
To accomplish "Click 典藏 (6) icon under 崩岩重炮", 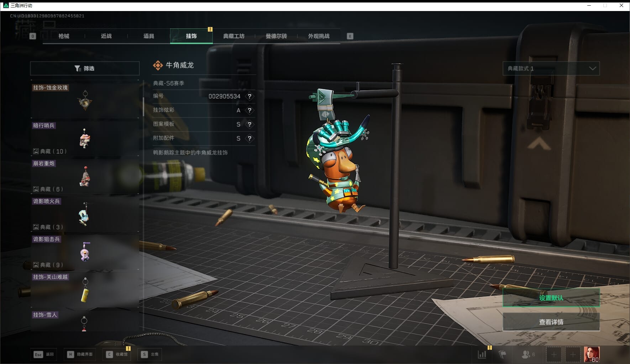I will point(36,189).
